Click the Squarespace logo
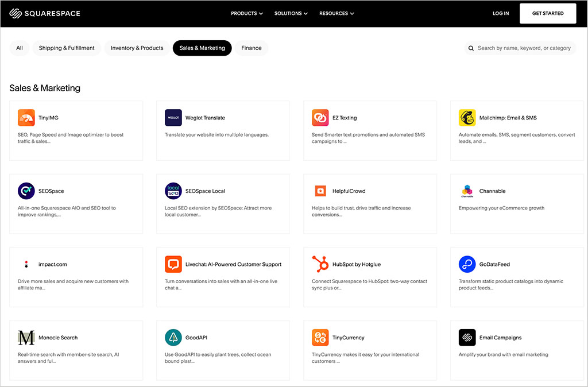Image resolution: width=588 pixels, height=387 pixels. click(45, 14)
